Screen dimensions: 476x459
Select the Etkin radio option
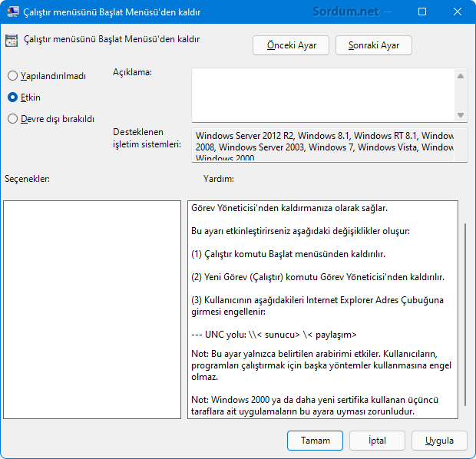[24, 97]
